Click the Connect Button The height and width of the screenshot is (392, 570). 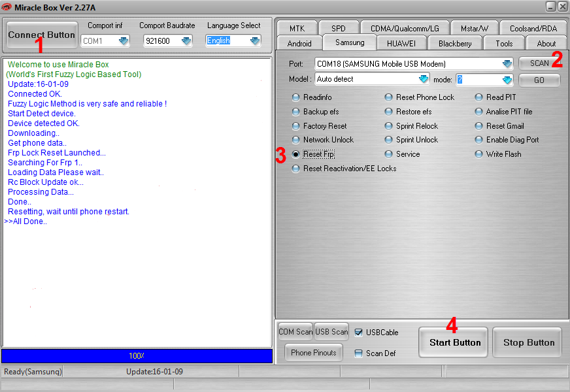pyautogui.click(x=42, y=35)
